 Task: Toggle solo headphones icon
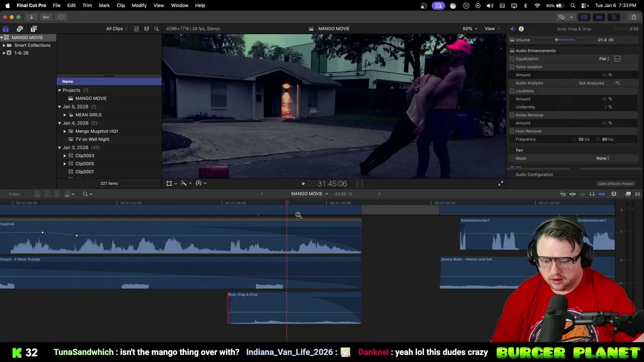point(592,194)
